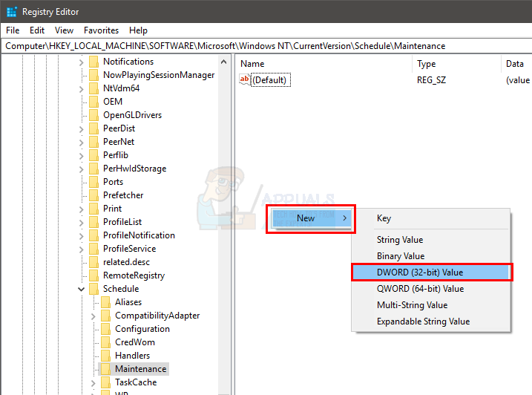The height and width of the screenshot is (395, 532).
Task: Click the Perflib folder icon
Action: pos(94,155)
